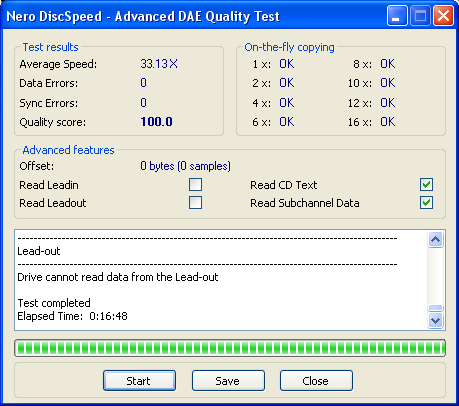Close window with red X icon

click(443, 16)
